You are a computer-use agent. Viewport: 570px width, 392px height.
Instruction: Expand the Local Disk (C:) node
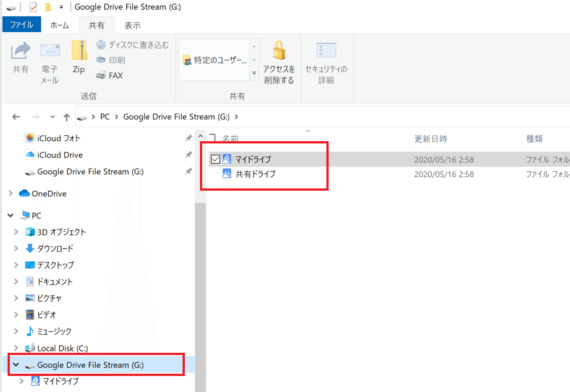pyautogui.click(x=16, y=348)
